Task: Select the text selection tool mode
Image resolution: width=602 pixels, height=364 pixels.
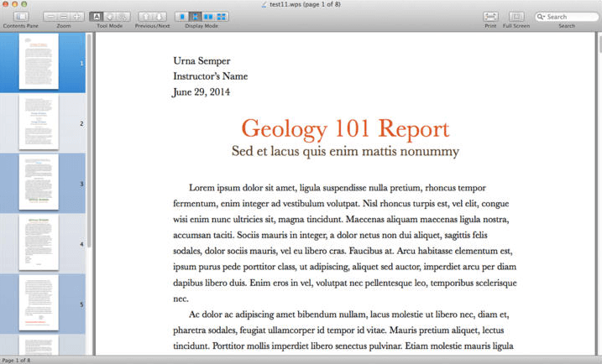Action: pyautogui.click(x=97, y=17)
